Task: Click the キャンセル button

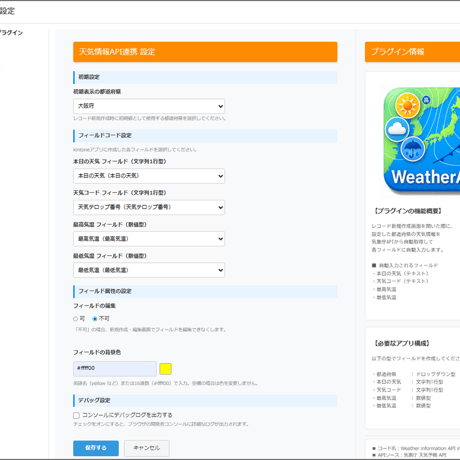Action: pos(147,448)
